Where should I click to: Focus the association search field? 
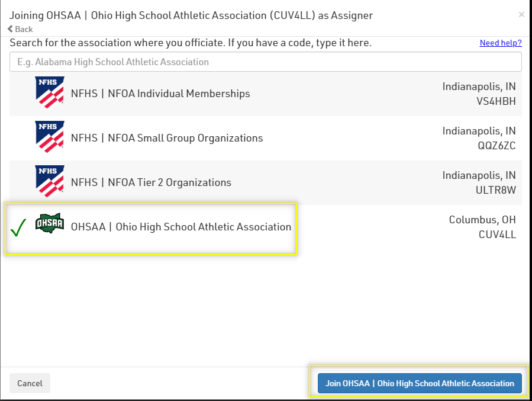(x=265, y=62)
